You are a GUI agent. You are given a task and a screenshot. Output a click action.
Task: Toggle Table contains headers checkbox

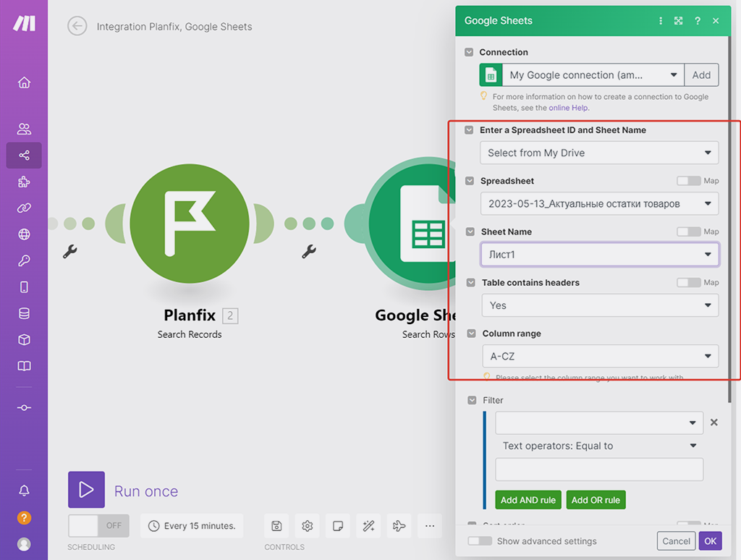(x=470, y=283)
